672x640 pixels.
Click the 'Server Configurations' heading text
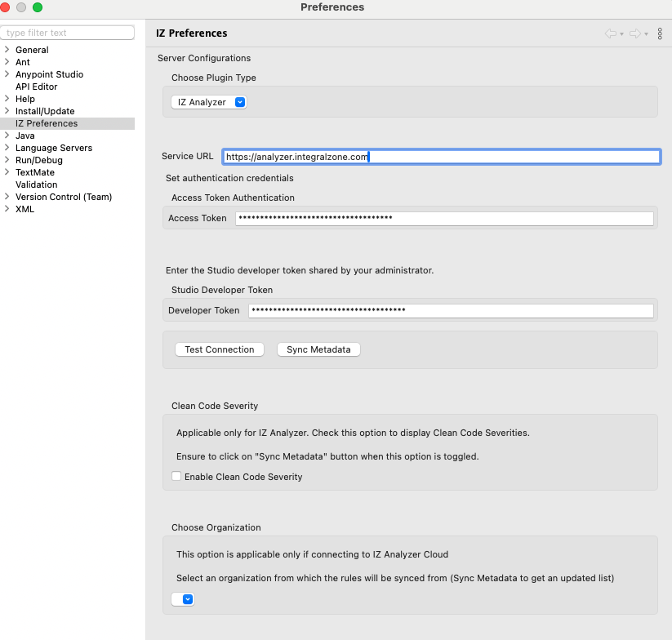[x=204, y=58]
